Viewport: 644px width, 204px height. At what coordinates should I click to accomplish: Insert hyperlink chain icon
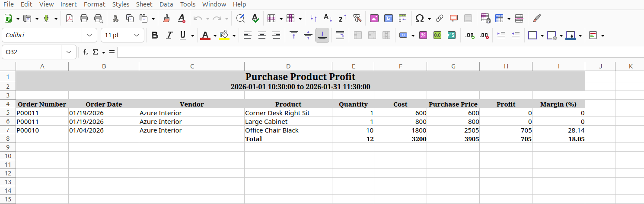[440, 19]
